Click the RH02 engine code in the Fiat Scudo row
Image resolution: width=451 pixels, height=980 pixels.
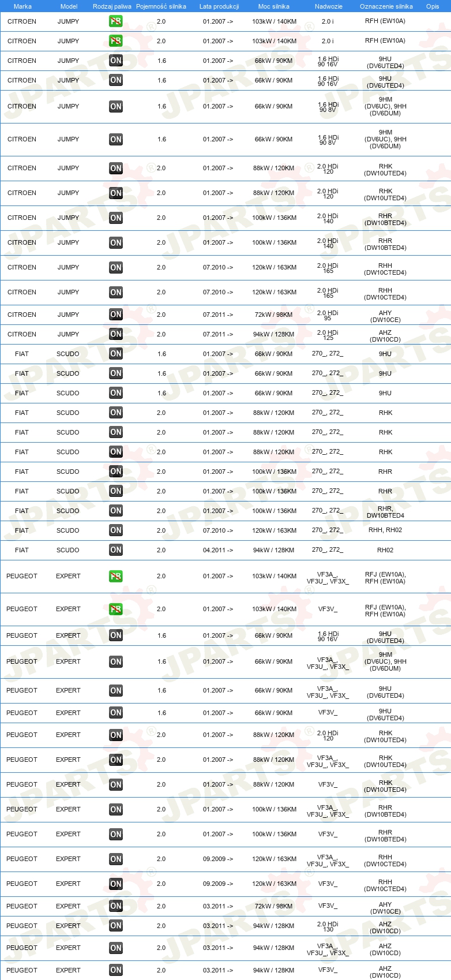pos(385,550)
